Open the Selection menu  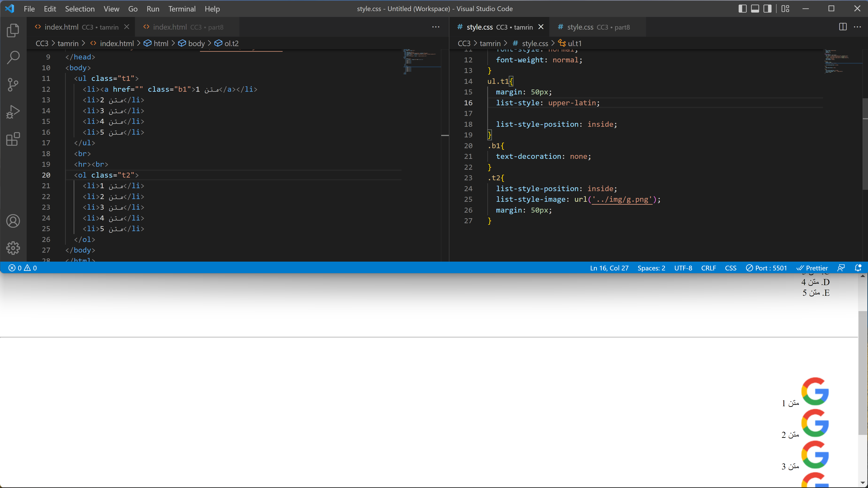80,9
